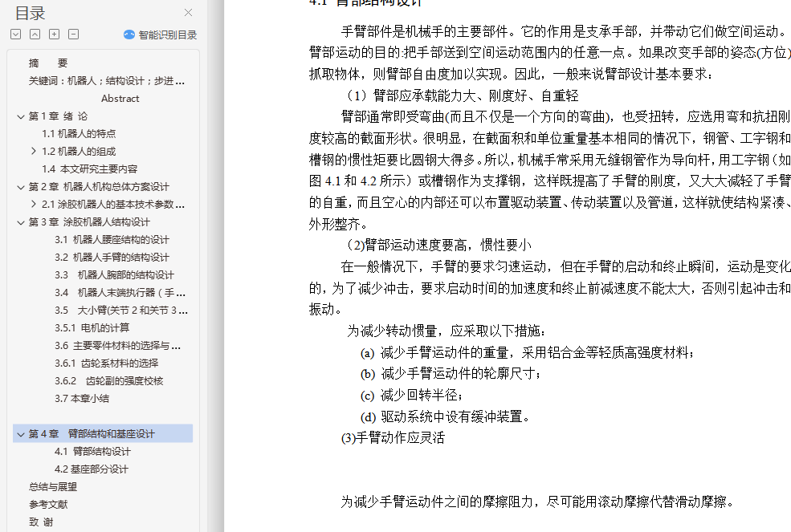The image size is (791, 532).
Task: Click the 目录 panel title
Action: pos(31,13)
